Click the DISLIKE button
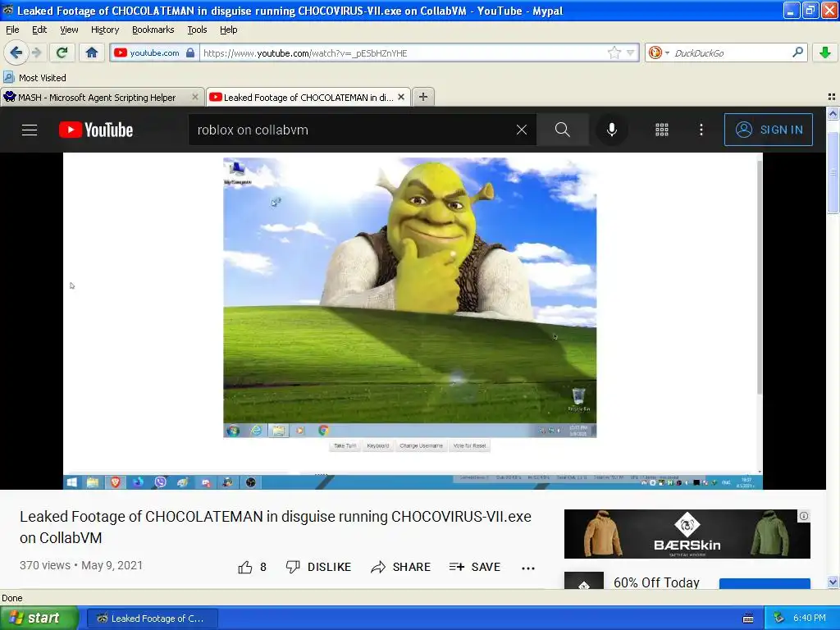Viewport: 840px width, 630px height. 319,568
